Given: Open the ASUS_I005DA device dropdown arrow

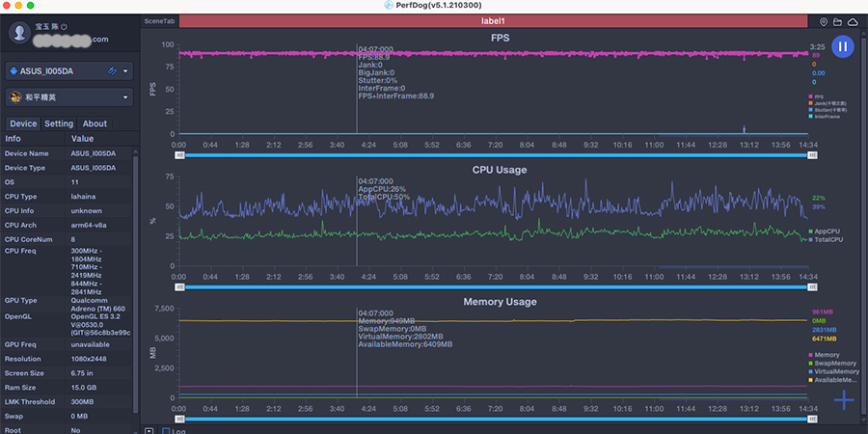Looking at the screenshot, I should coord(125,71).
